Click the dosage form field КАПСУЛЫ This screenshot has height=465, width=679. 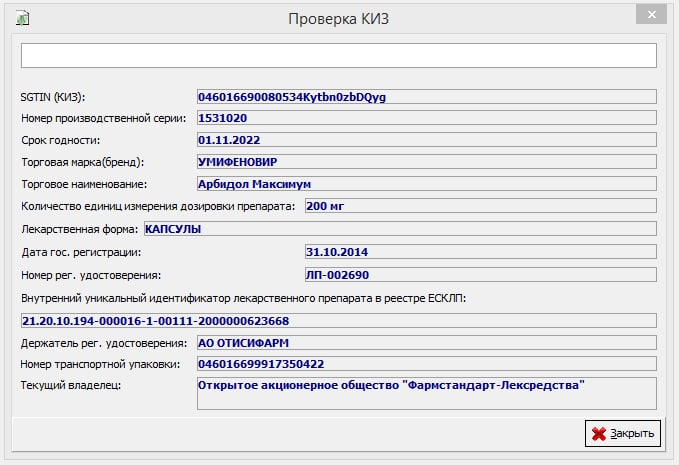point(400,229)
